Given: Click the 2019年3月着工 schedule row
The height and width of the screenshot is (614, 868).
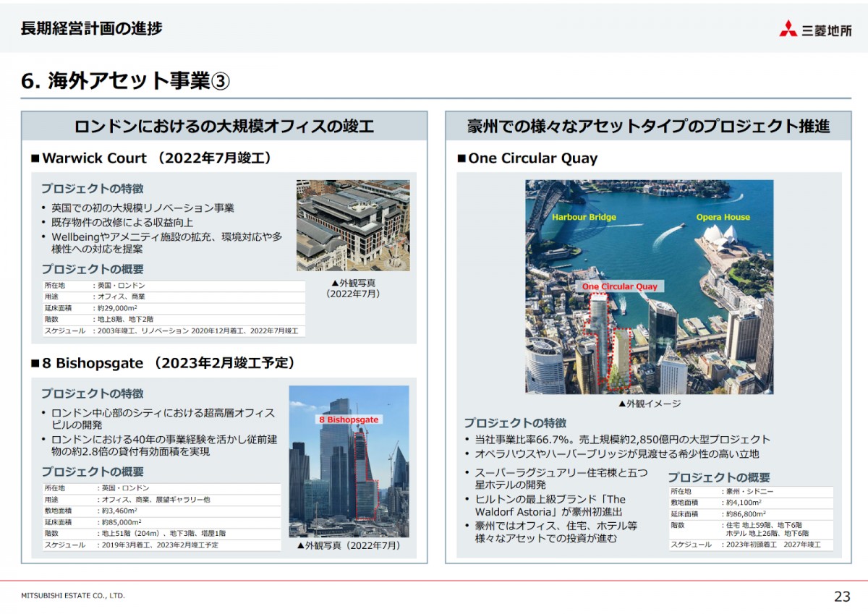Looking at the screenshot, I should click(162, 545).
